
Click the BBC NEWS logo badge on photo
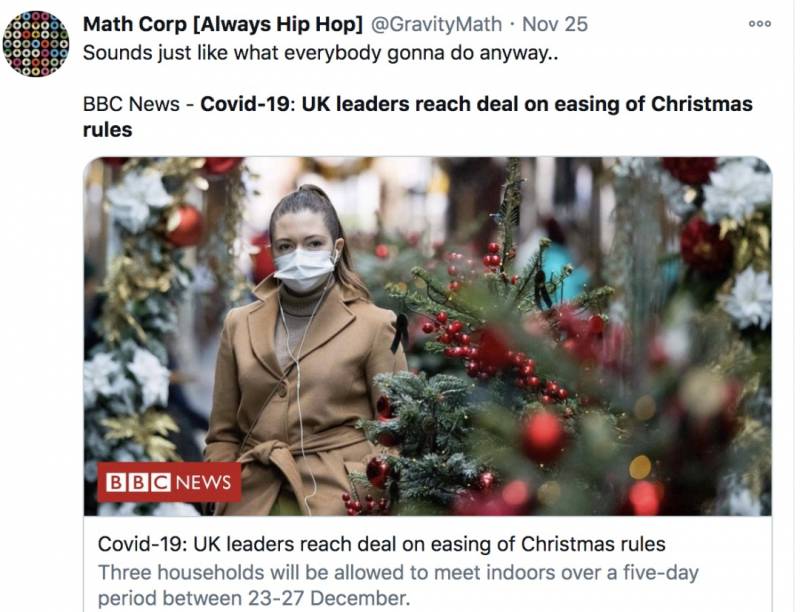click(169, 481)
